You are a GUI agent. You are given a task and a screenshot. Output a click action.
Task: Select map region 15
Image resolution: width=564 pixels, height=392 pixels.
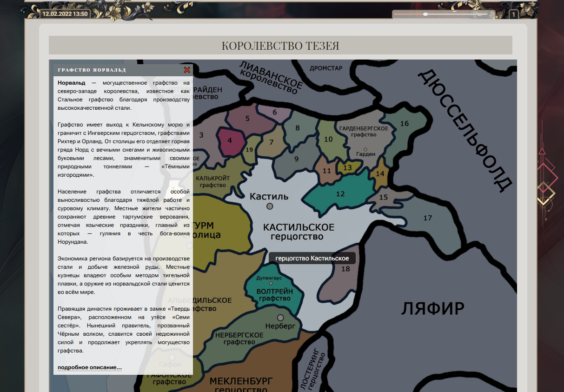pos(384,197)
